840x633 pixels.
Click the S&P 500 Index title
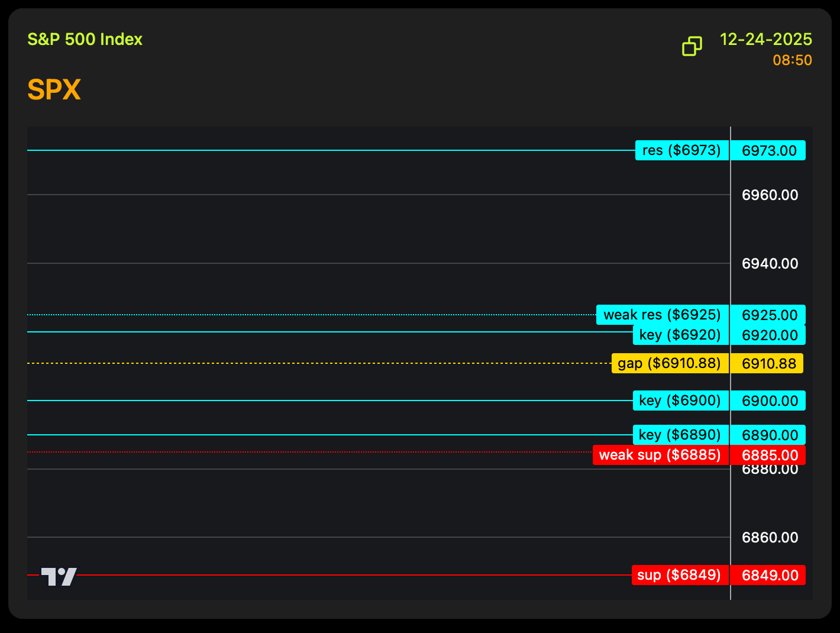pyautogui.click(x=85, y=40)
